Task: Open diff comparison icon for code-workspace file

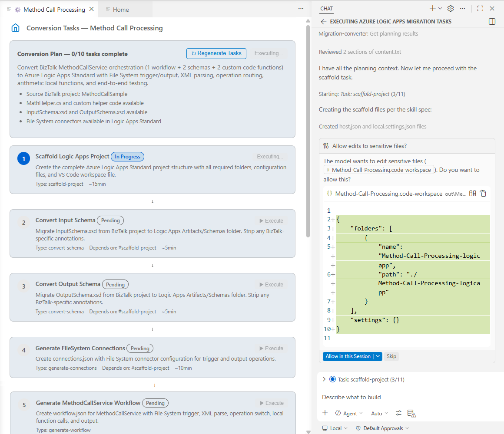Action: [473, 194]
